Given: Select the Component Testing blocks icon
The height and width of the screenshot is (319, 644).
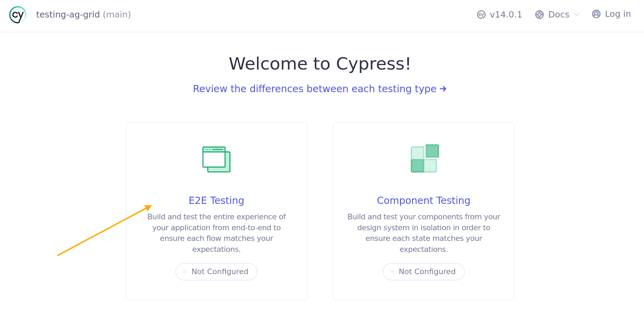Looking at the screenshot, I should tap(424, 158).
